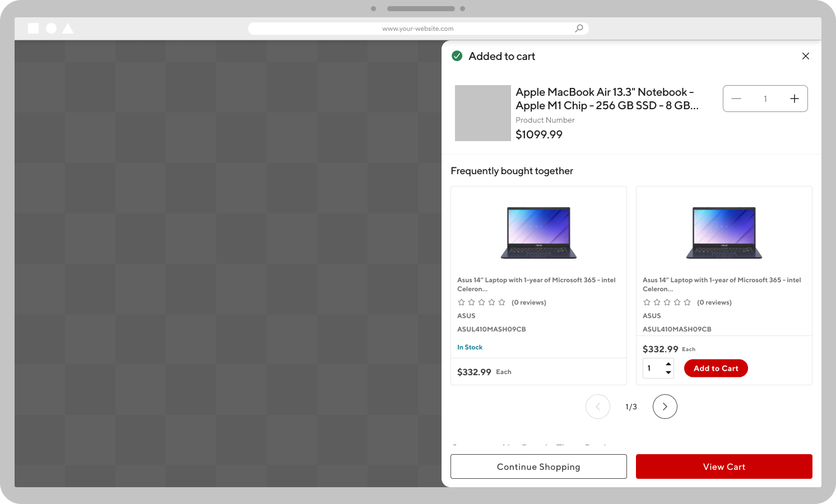
Task: Click the MacBook Air product thumbnail
Action: [482, 113]
